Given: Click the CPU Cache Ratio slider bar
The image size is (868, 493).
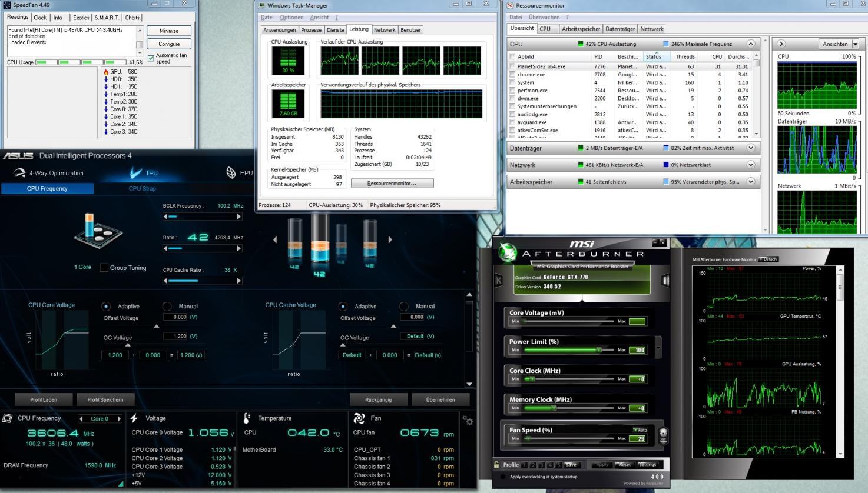Looking at the screenshot, I should [x=202, y=281].
